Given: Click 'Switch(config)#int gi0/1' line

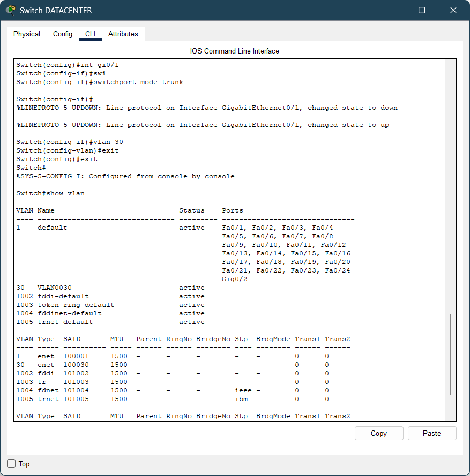Looking at the screenshot, I should tap(68, 65).
